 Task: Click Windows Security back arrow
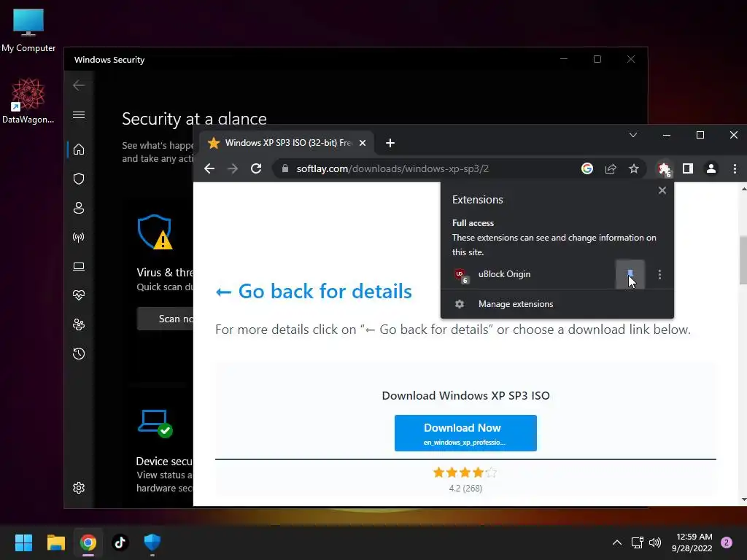tap(79, 85)
